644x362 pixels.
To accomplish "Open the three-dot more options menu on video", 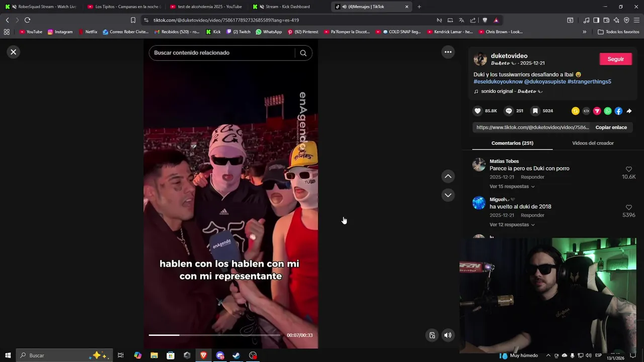I will 448,52.
